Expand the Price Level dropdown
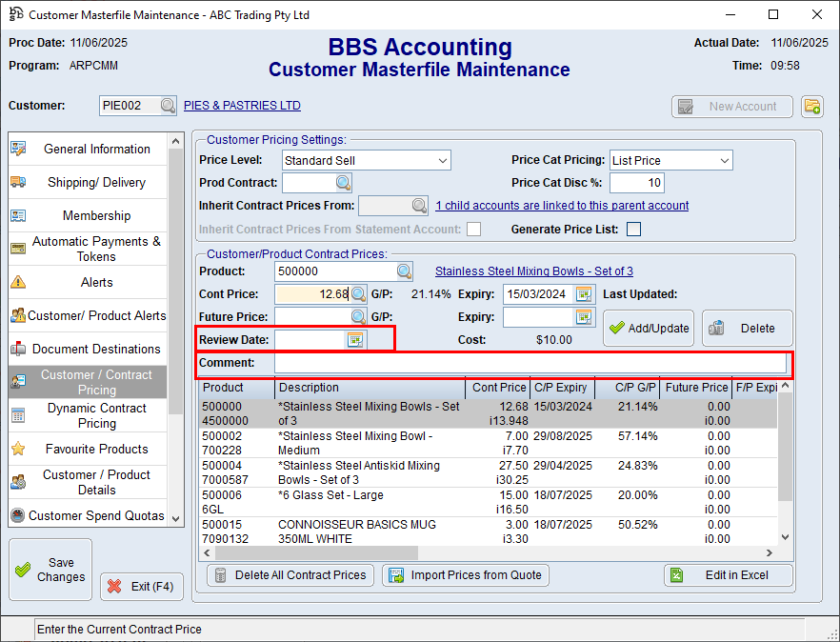The height and width of the screenshot is (642, 840). click(443, 161)
